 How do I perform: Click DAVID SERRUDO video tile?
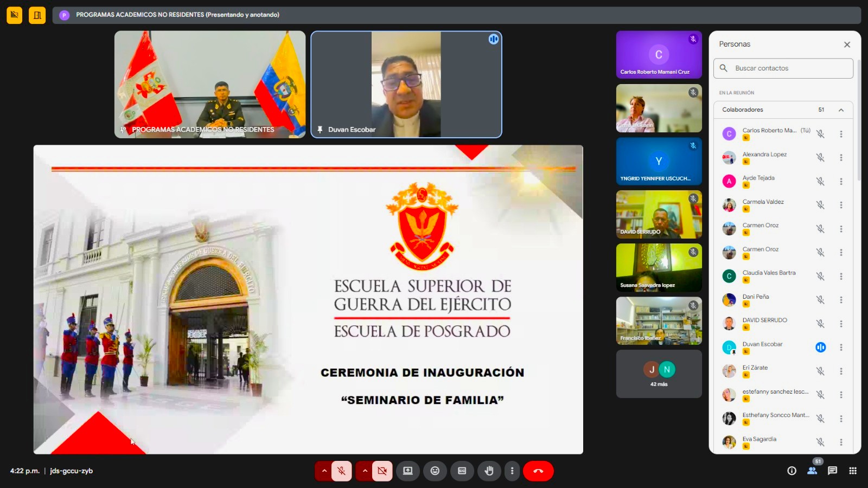coord(659,214)
